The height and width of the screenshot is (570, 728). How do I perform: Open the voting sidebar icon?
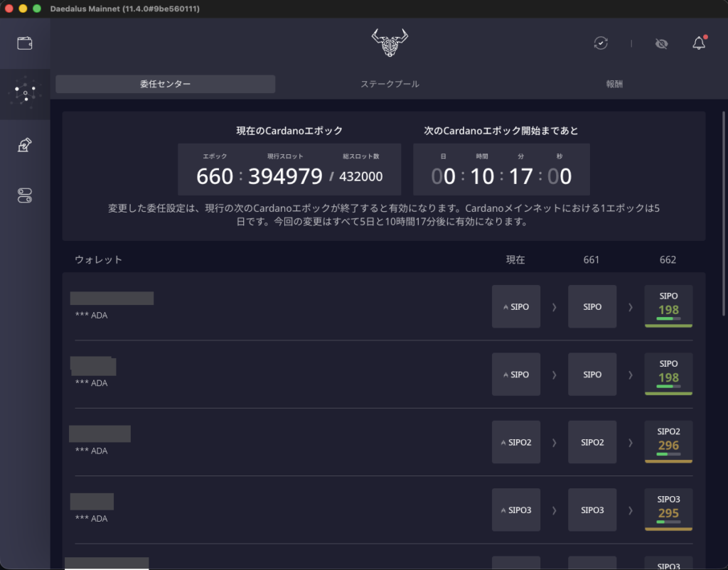click(x=25, y=145)
